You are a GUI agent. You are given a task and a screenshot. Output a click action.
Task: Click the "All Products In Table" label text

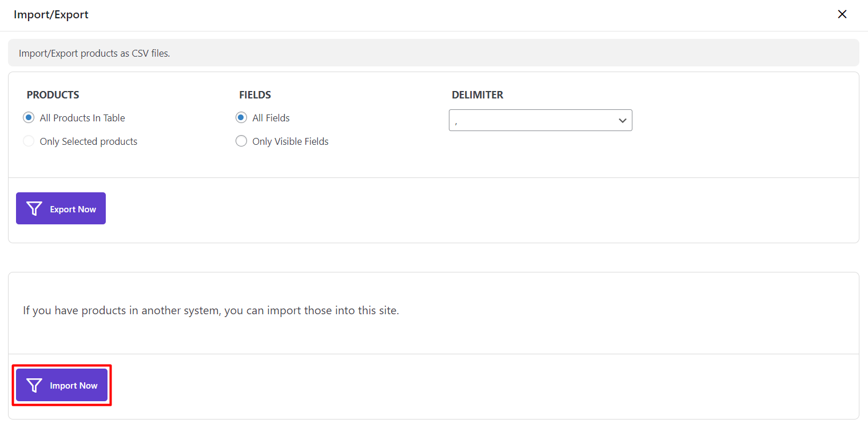[82, 118]
